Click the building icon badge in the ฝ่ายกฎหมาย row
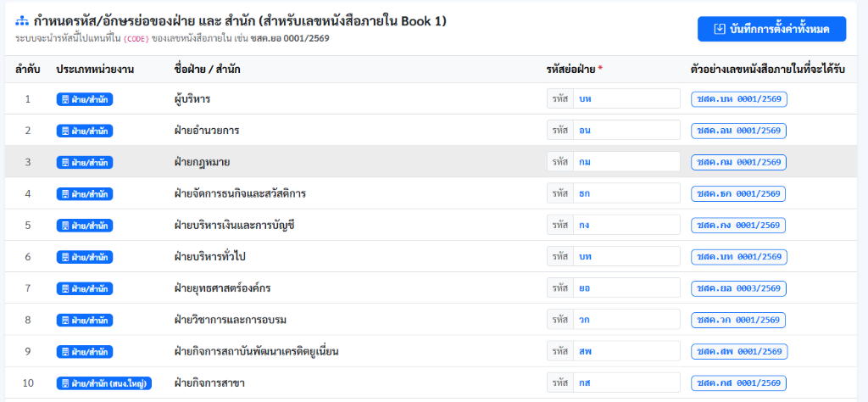 85,162
